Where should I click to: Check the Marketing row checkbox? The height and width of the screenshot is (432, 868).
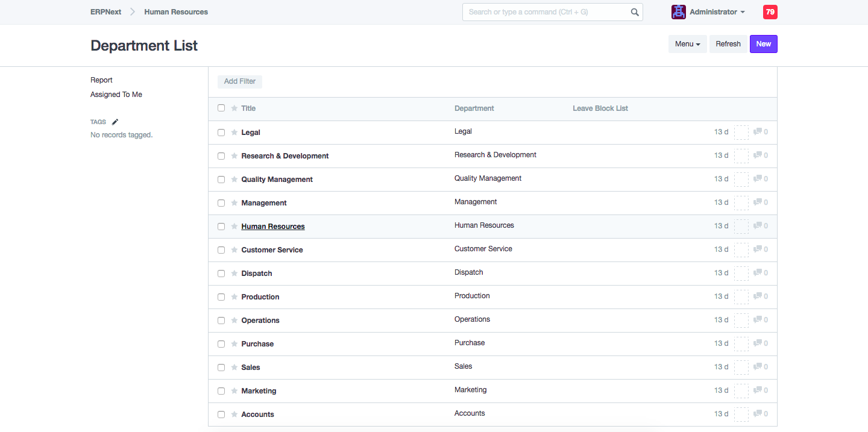(x=221, y=391)
